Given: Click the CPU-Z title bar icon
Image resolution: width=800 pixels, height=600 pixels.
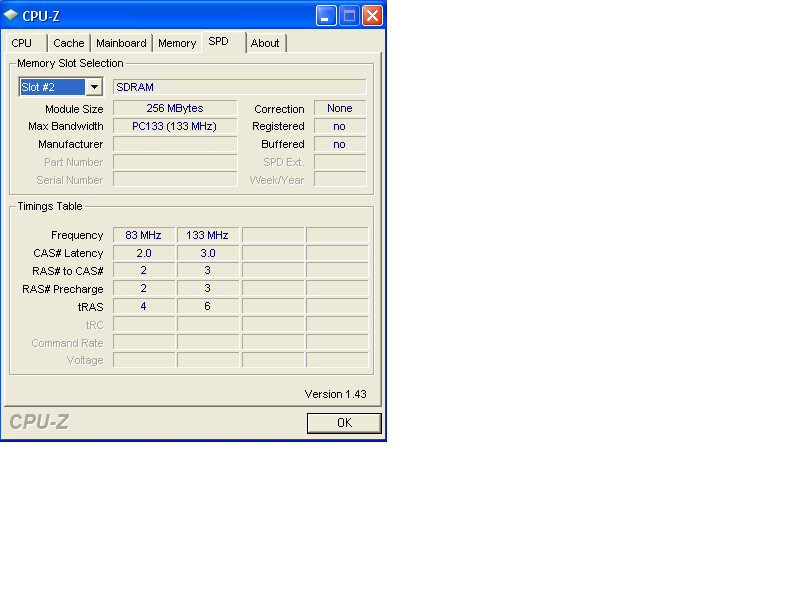Looking at the screenshot, I should click(x=11, y=15).
